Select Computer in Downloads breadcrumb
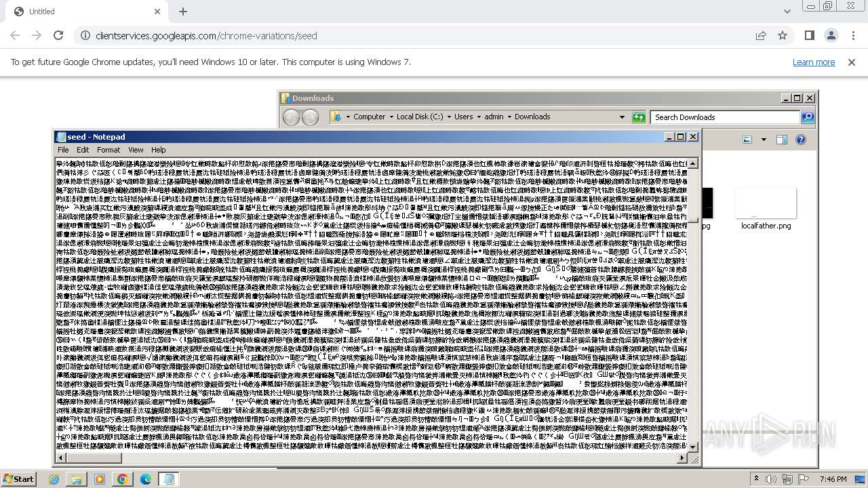868x488 pixels. pyautogui.click(x=369, y=117)
